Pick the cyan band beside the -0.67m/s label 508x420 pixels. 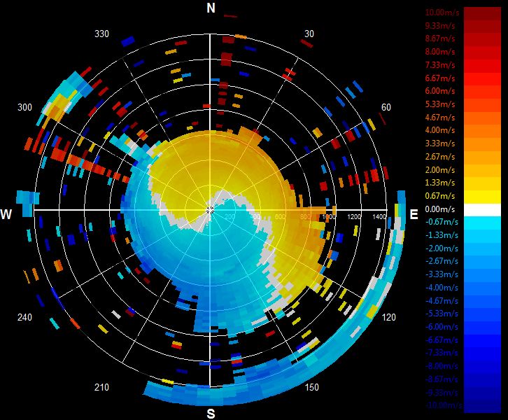(x=482, y=223)
